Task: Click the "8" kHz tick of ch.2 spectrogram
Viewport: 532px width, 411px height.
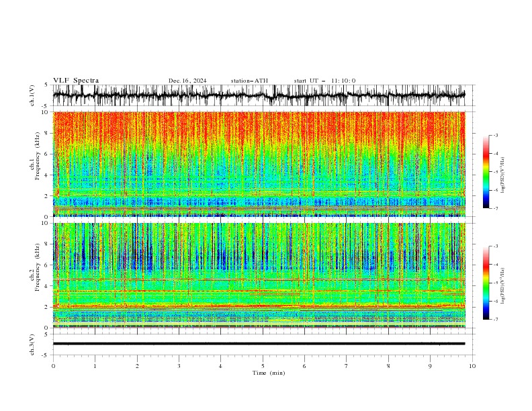Action: [46, 244]
